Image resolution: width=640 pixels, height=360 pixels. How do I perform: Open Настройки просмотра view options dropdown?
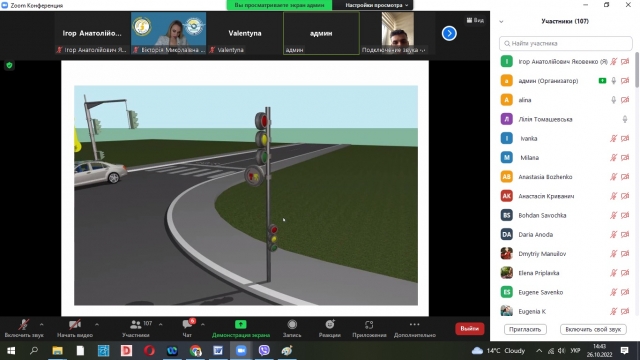click(376, 5)
